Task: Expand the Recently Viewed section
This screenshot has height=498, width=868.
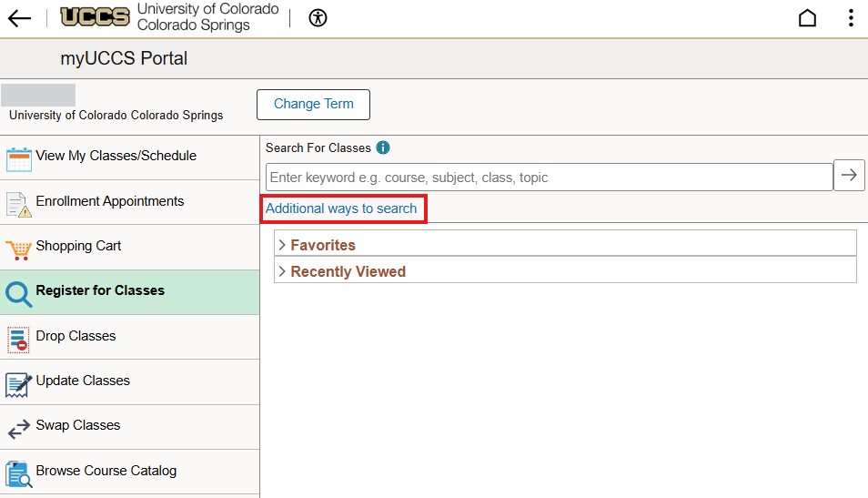Action: coord(348,271)
